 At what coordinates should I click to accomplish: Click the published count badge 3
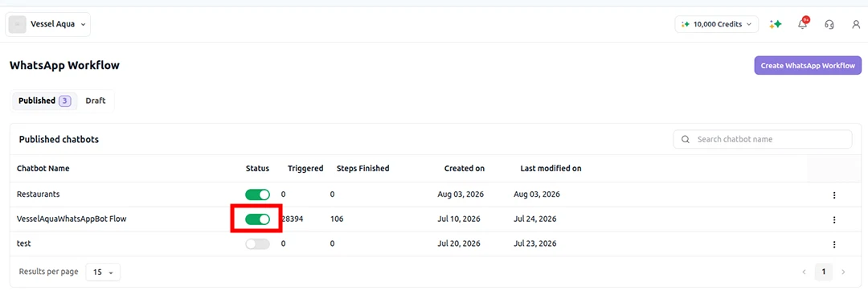(x=65, y=100)
